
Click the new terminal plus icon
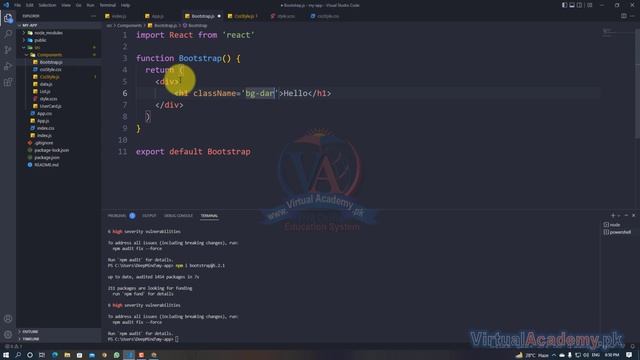coord(613,216)
